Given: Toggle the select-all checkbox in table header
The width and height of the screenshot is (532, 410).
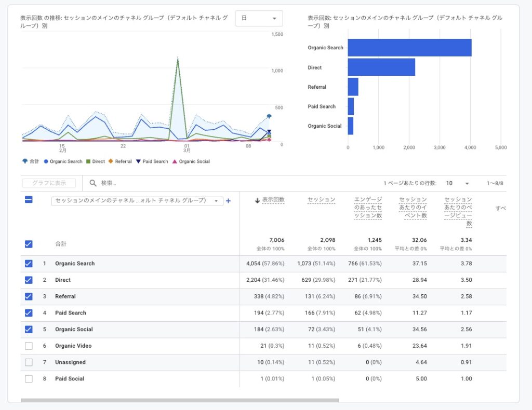Looking at the screenshot, I should 29,200.
